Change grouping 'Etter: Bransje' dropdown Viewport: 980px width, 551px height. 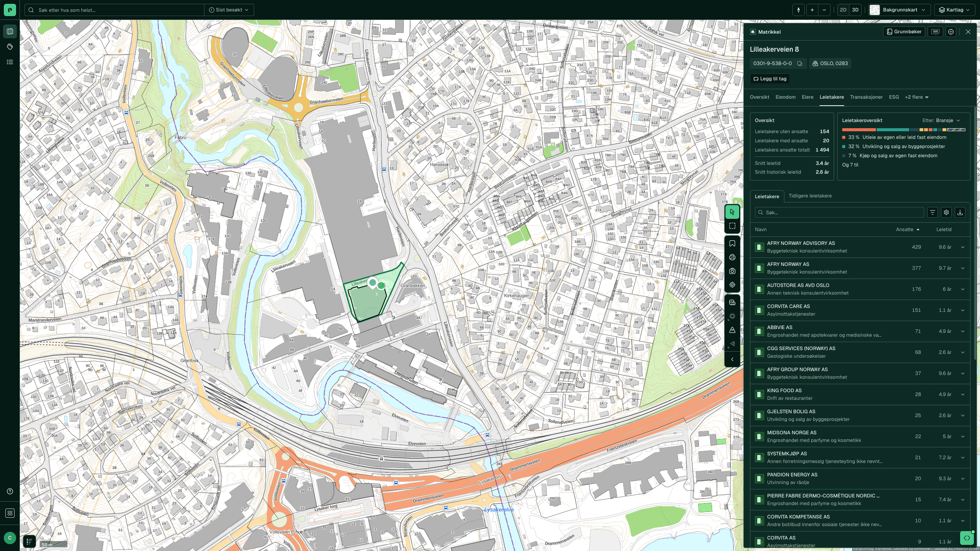[941, 121]
